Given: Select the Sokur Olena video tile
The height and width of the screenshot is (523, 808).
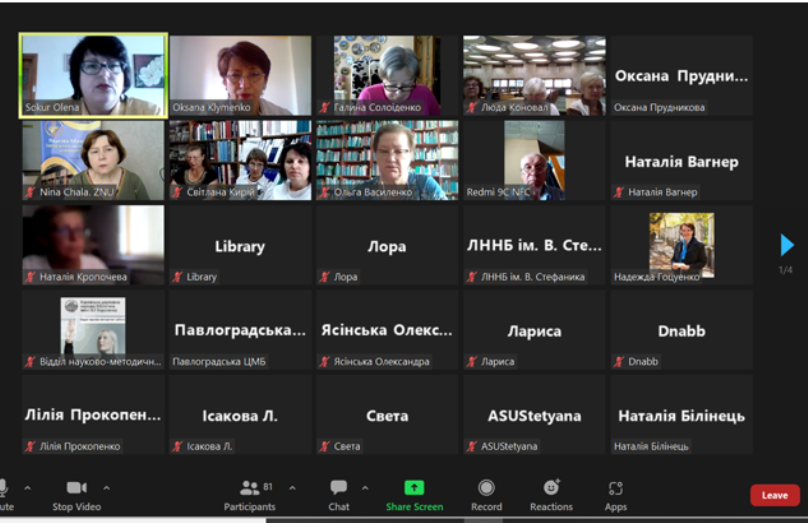Looking at the screenshot, I should coord(93,76).
